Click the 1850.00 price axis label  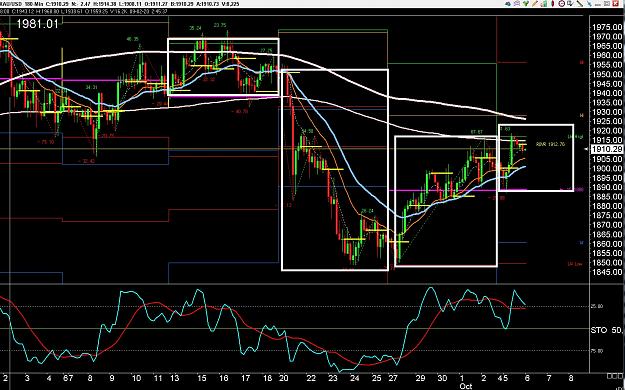pos(607,262)
